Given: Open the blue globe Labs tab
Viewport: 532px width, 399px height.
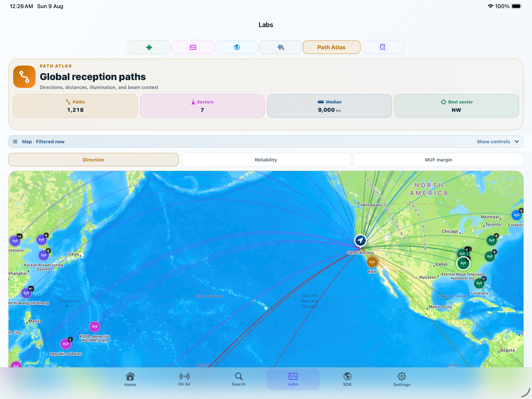Looking at the screenshot, I should pos(237,47).
